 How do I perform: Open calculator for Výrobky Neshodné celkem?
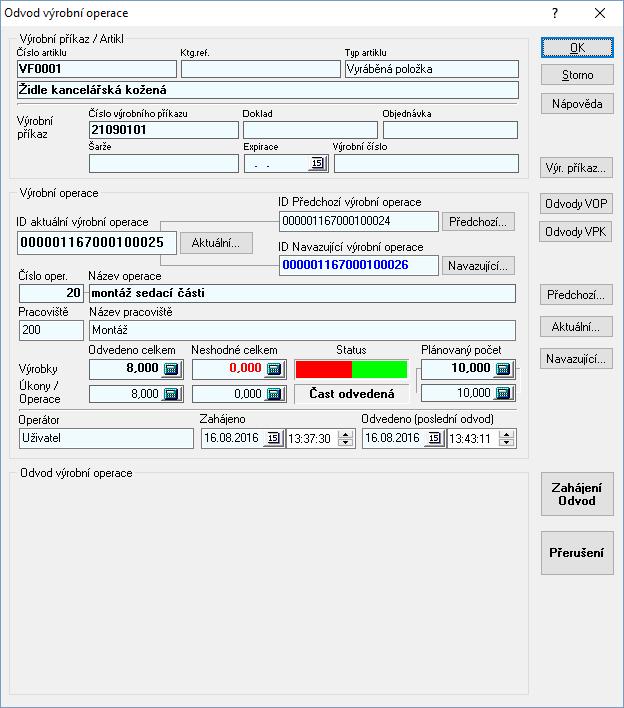tap(274, 368)
